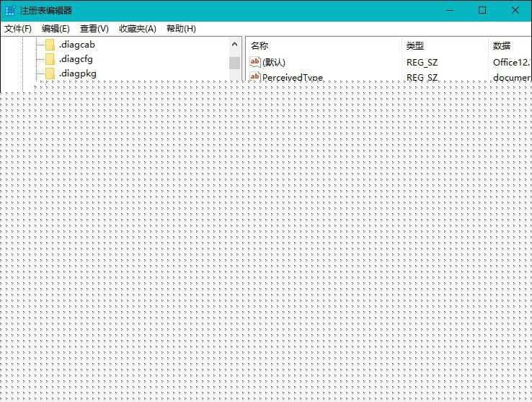Minimize the Registry Editor window
The width and height of the screenshot is (532, 402).
point(450,11)
